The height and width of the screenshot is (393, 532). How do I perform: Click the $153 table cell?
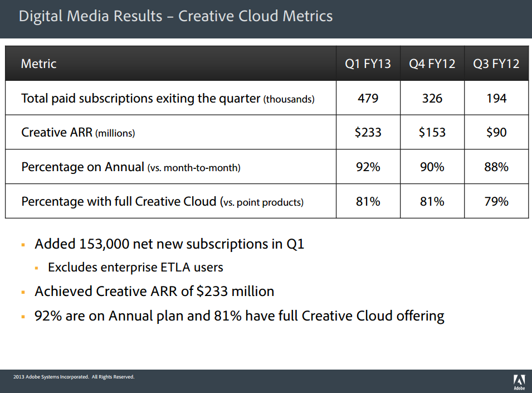(432, 132)
